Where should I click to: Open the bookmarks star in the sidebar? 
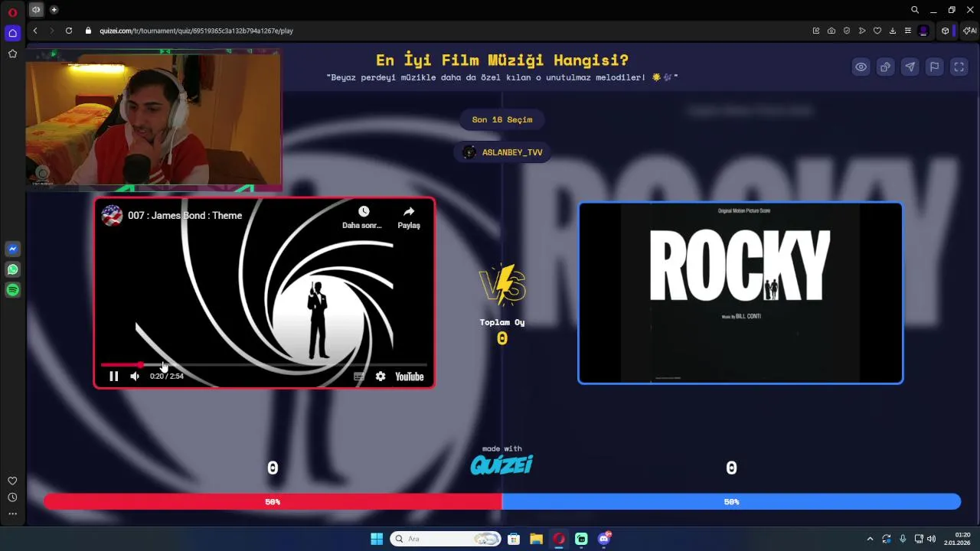[x=12, y=54]
